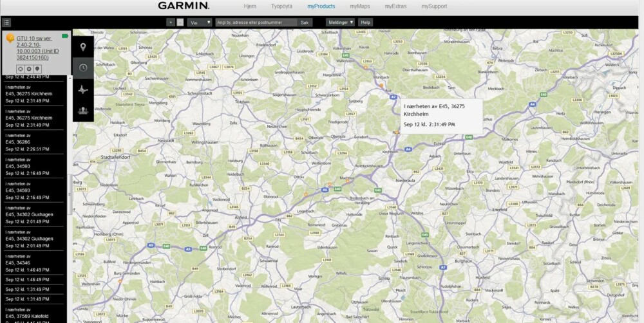Go to the Hjem tab
Image resolution: width=644 pixels, height=323 pixels.
(x=250, y=6)
